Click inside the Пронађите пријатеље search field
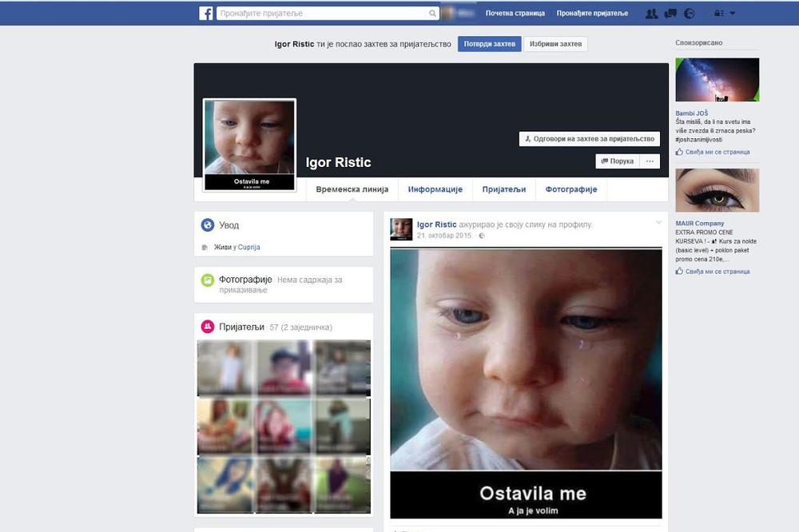 tap(320, 13)
